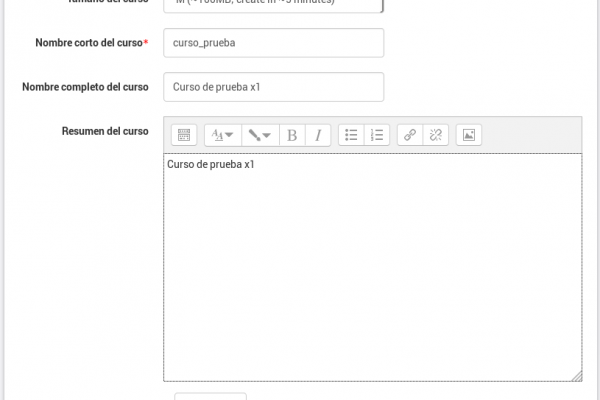Focus the Nombre corto del curso field
600x400 pixels.
pos(274,43)
